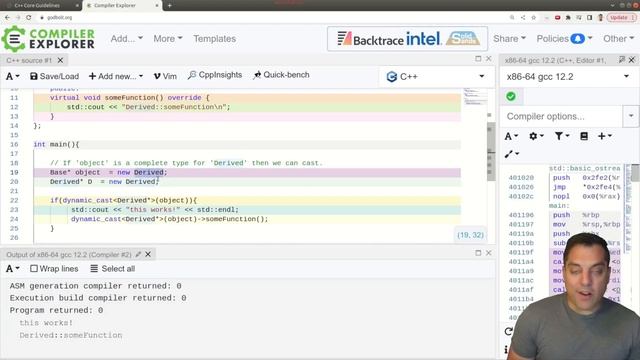
Task: Click the libraries book icon
Action: 584,136
